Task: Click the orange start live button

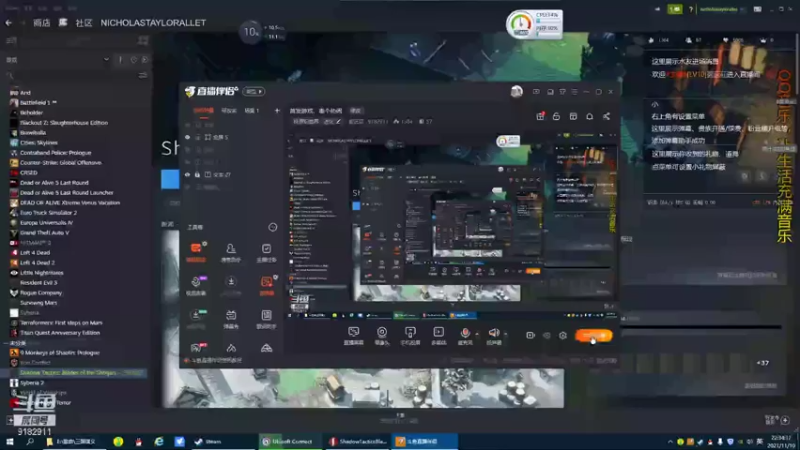Action: 593,335
